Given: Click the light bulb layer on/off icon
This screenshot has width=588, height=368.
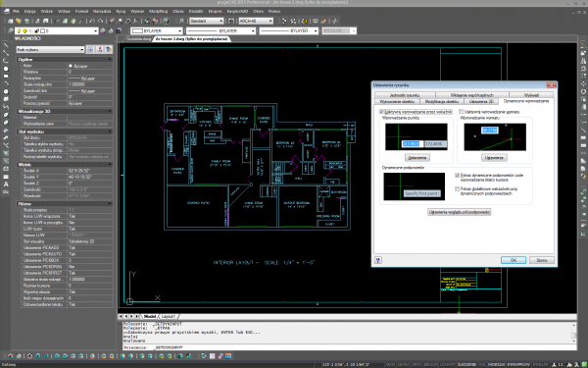Looking at the screenshot, I should click(x=20, y=30).
